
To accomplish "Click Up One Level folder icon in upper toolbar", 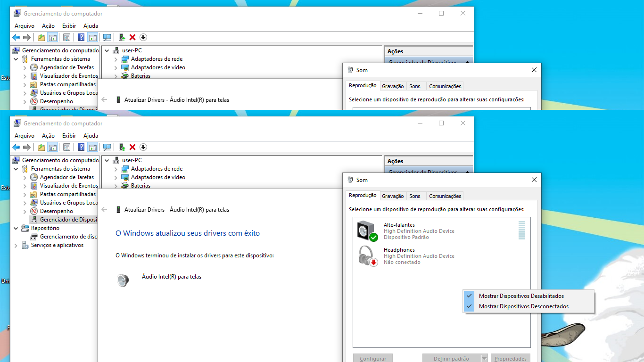I will pyautogui.click(x=41, y=37).
